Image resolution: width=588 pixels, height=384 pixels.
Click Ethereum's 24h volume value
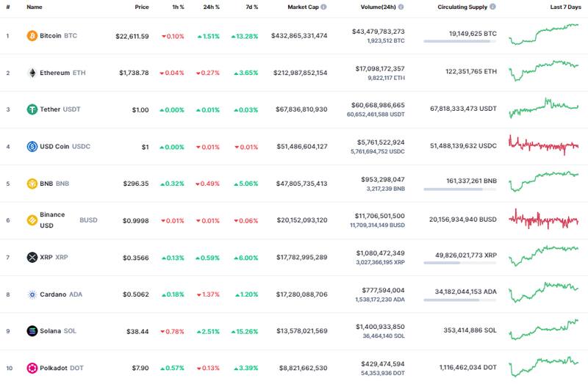(x=375, y=68)
